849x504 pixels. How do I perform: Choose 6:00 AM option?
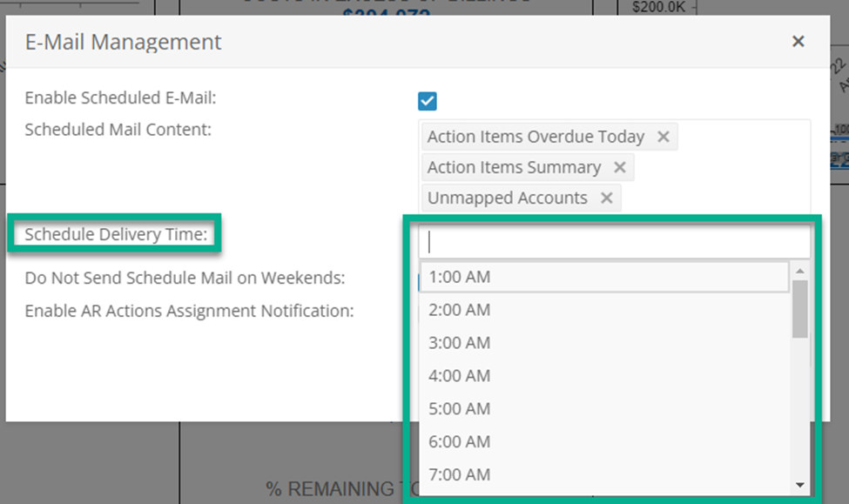[x=604, y=441]
